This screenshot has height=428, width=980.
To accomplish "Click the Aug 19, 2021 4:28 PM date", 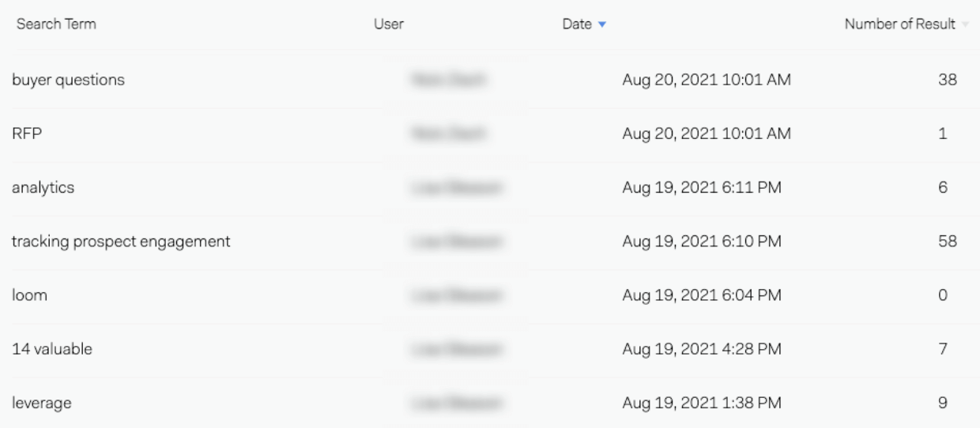I will point(701,348).
